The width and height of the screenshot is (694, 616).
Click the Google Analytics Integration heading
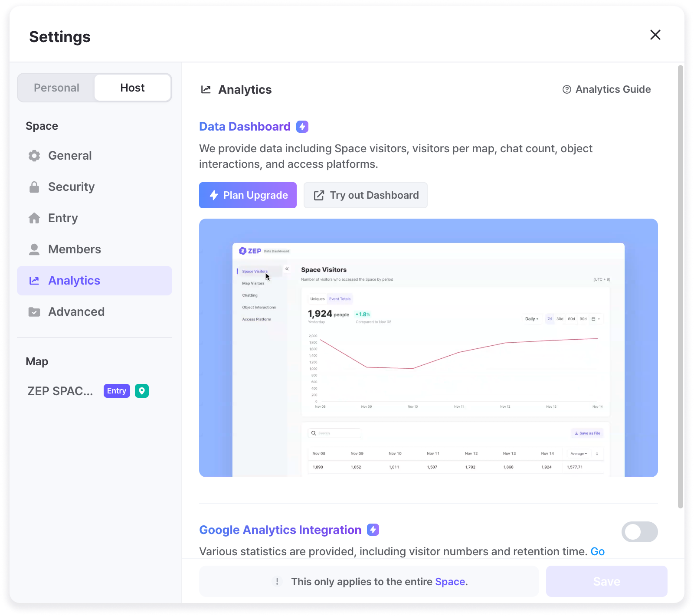(x=280, y=530)
